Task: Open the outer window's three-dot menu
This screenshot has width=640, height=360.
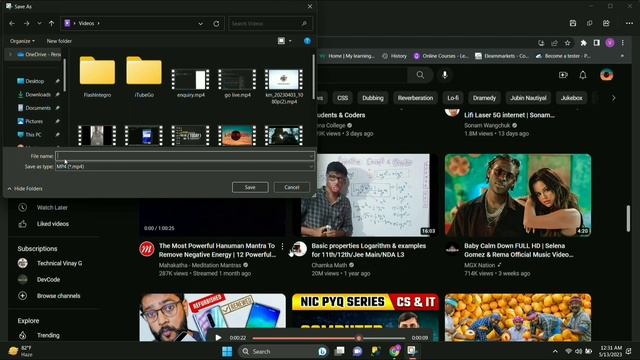Action: pos(629,23)
